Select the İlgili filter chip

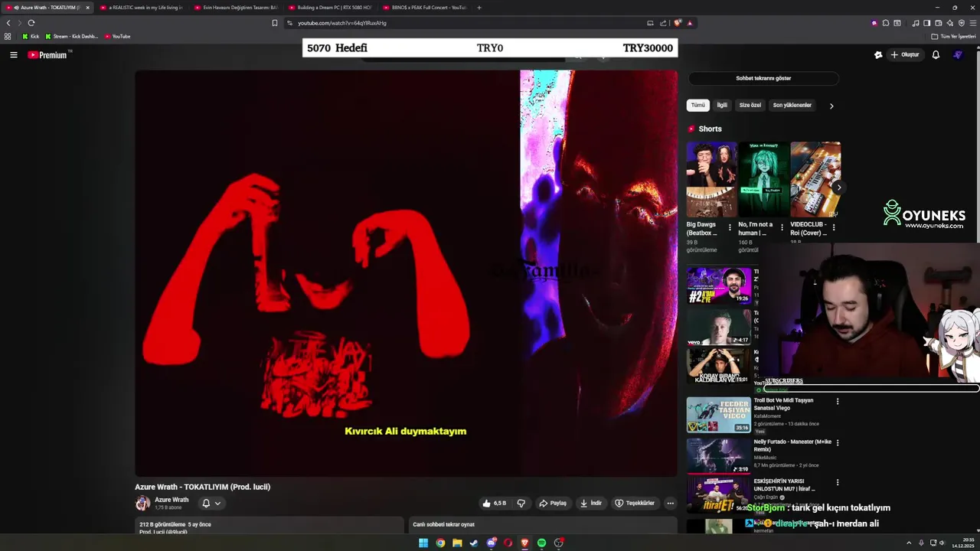[x=722, y=105]
